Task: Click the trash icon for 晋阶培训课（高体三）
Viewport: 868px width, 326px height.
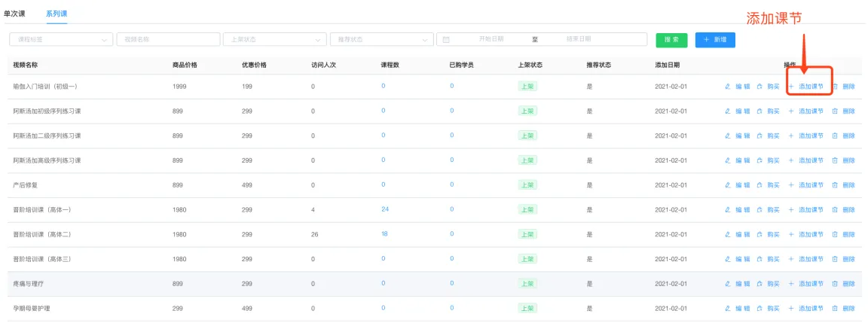Action: pos(835,259)
